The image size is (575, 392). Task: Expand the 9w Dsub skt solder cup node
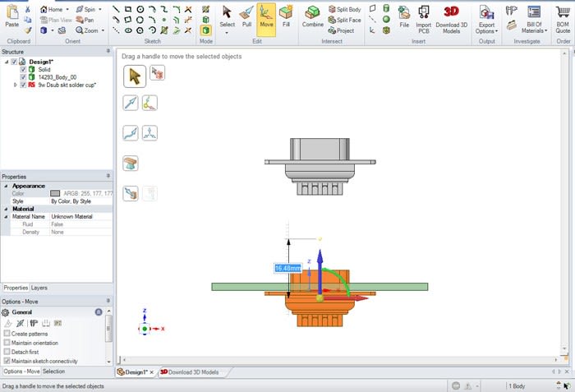tap(16, 85)
